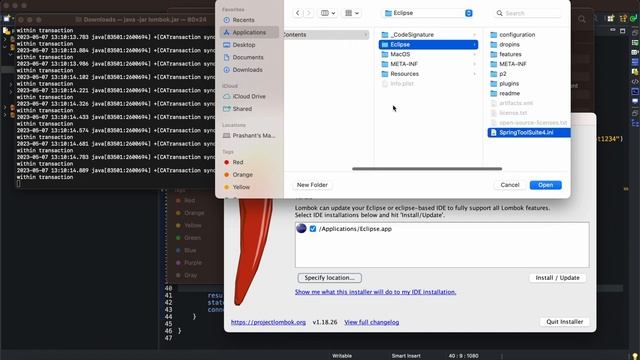Open the item grouping dropdown
The height and width of the screenshot is (360, 640).
352,13
